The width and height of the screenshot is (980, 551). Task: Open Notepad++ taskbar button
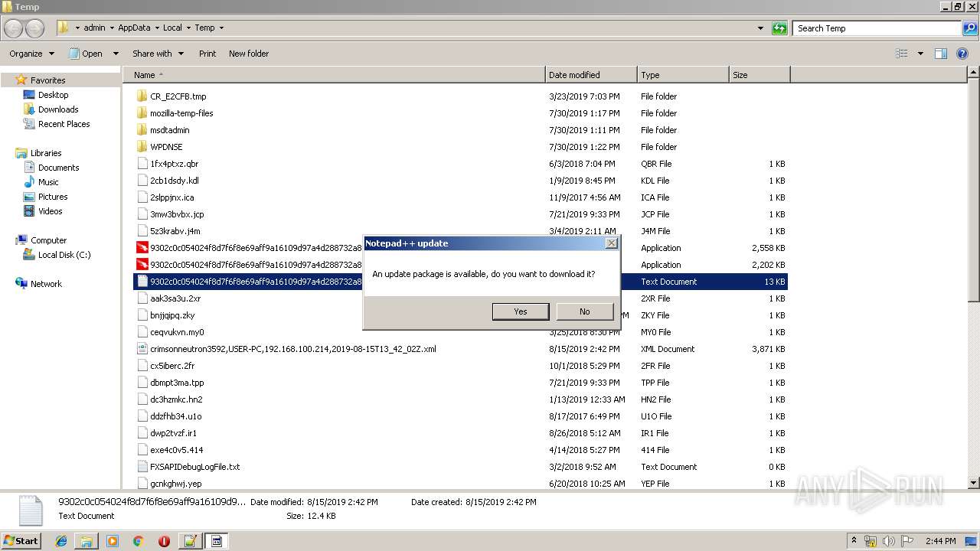190,541
